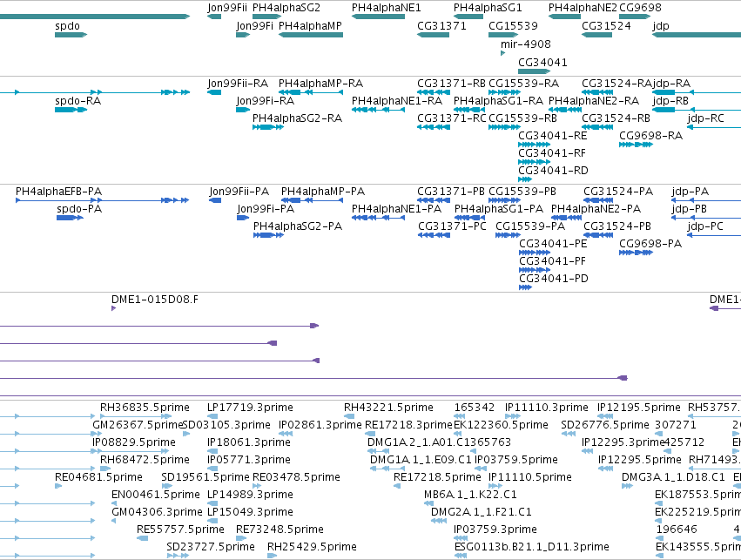Click the CG9698-RA transcript label

(650, 136)
